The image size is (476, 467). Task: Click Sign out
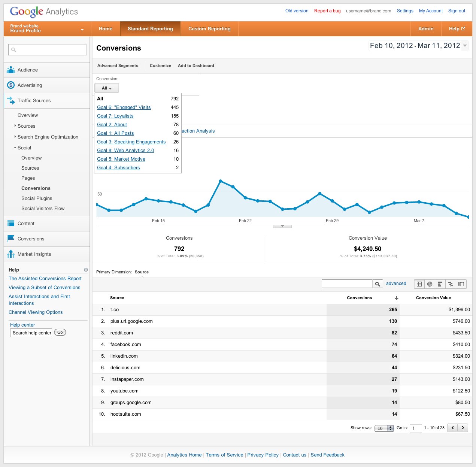[x=457, y=11]
